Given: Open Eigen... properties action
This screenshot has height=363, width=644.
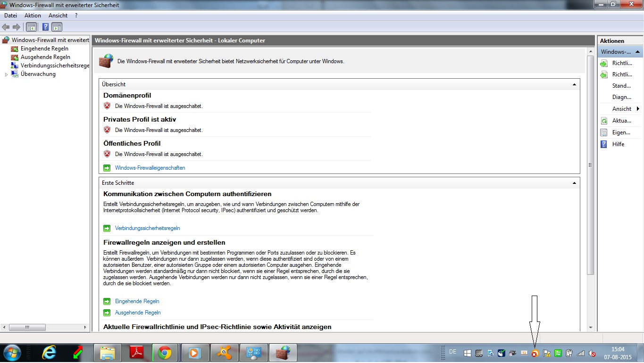Looking at the screenshot, I should tap(620, 132).
